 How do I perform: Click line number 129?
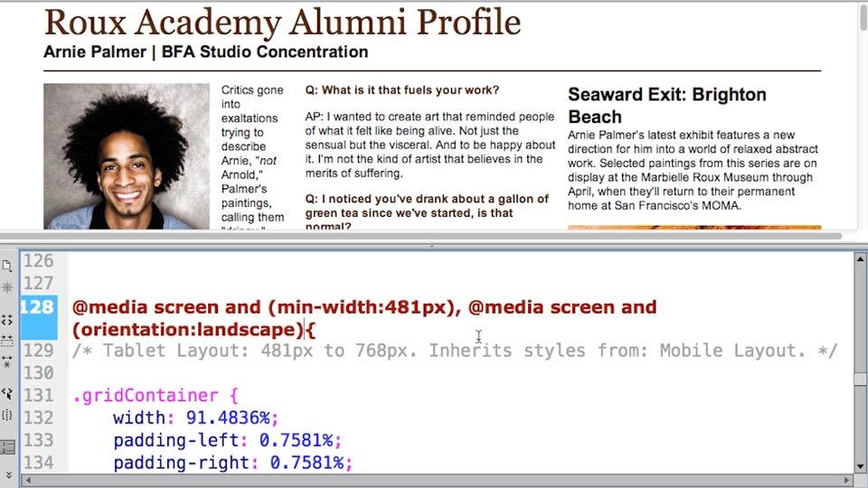point(38,351)
